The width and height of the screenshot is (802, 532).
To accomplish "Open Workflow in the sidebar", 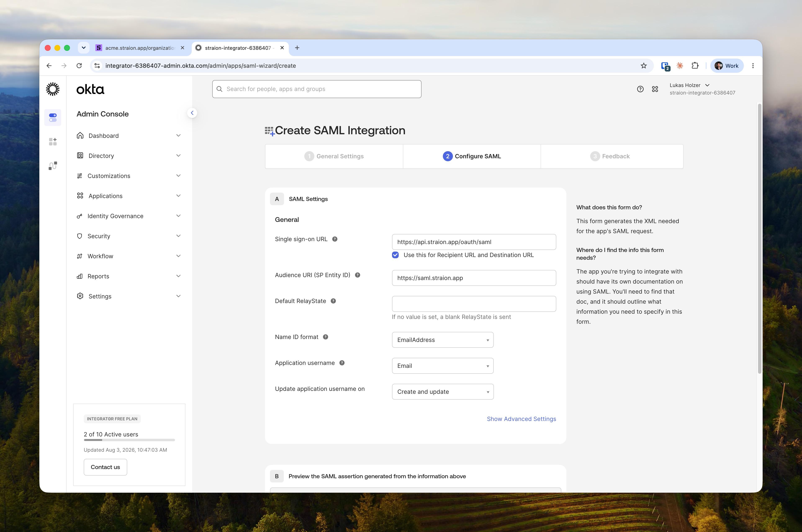I will pos(129,256).
